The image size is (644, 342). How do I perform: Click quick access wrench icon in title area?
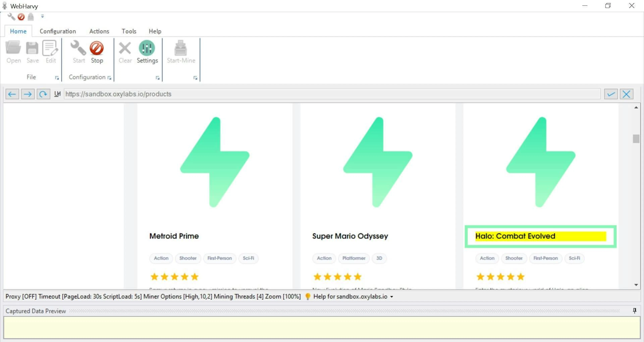click(x=11, y=17)
